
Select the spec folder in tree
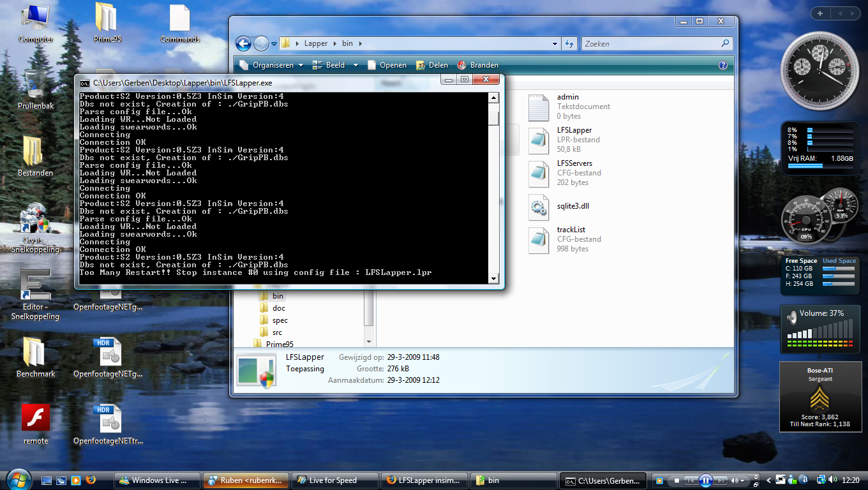coord(274,320)
